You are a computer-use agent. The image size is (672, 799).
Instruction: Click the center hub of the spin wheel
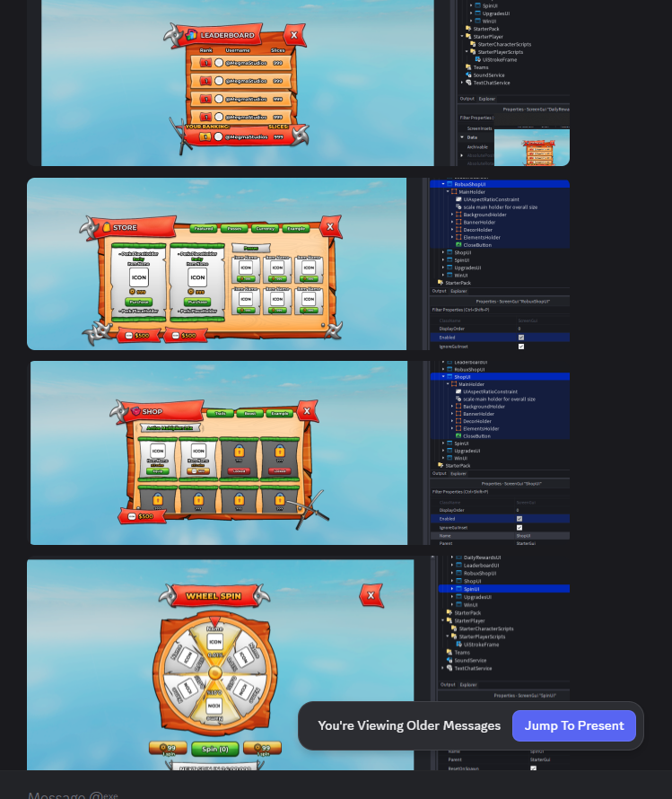tap(214, 673)
